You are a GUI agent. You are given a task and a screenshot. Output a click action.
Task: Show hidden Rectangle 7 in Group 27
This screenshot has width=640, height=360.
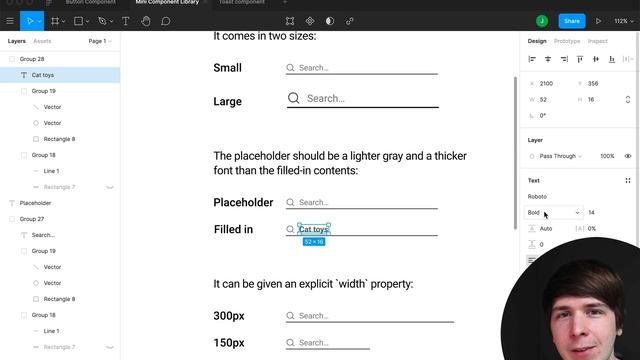click(x=110, y=347)
